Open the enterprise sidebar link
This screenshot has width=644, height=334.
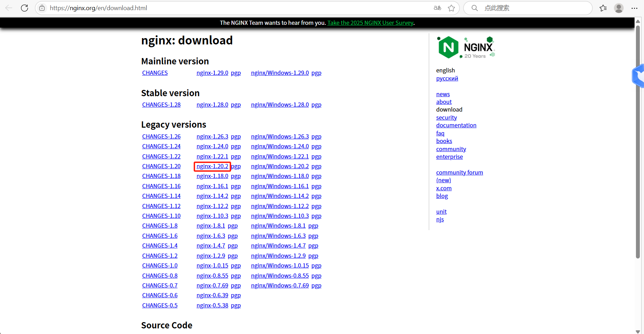click(449, 157)
